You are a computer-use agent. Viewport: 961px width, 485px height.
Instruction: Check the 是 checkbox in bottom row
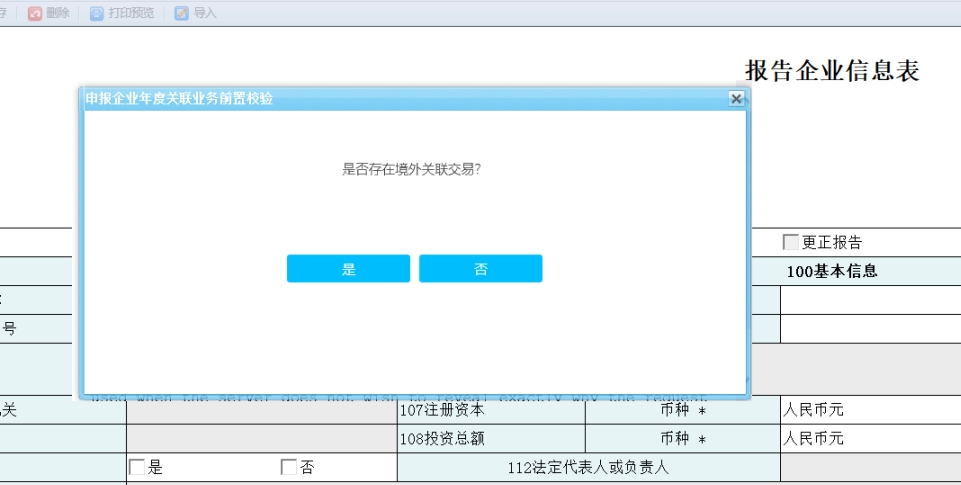(x=137, y=467)
